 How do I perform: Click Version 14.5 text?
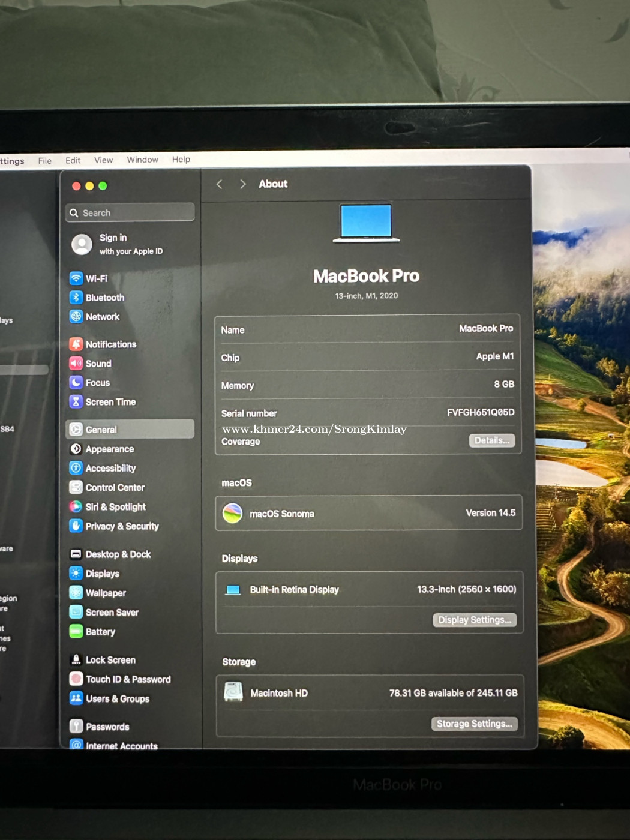point(491,513)
